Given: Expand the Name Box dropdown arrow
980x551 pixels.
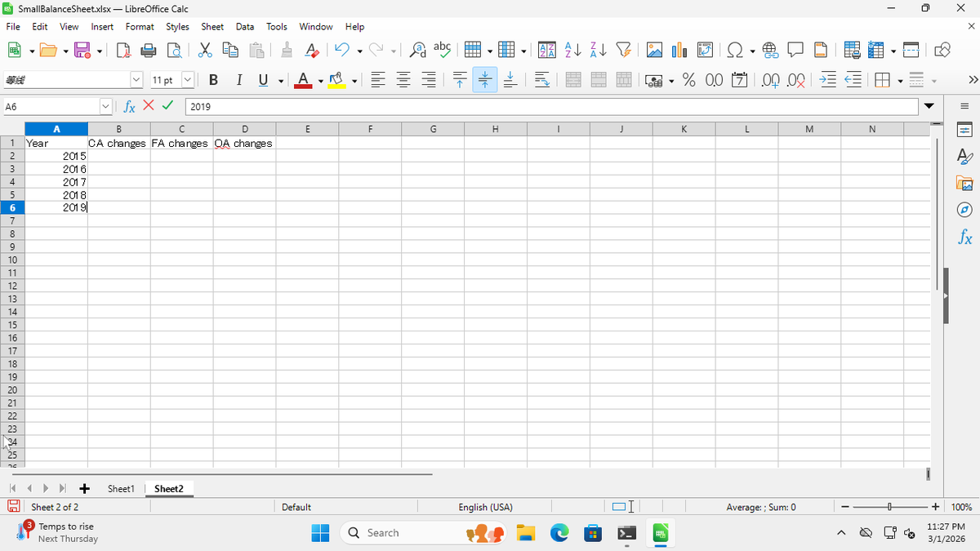Looking at the screenshot, I should tap(105, 107).
